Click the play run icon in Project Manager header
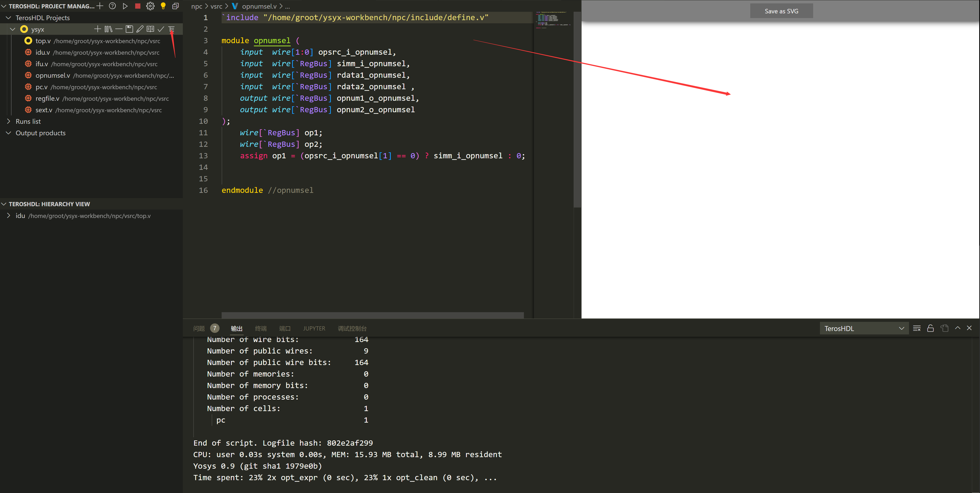This screenshot has height=493, width=980. (x=125, y=6)
